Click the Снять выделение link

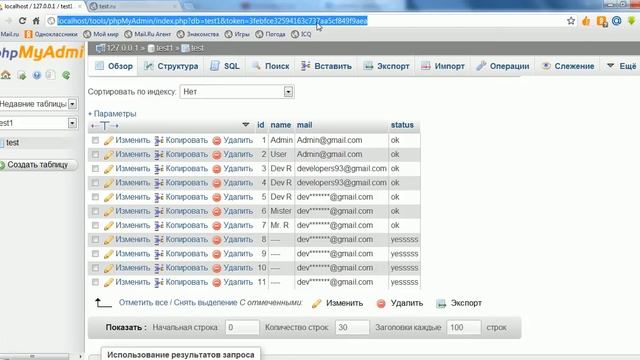pyautogui.click(x=205, y=303)
